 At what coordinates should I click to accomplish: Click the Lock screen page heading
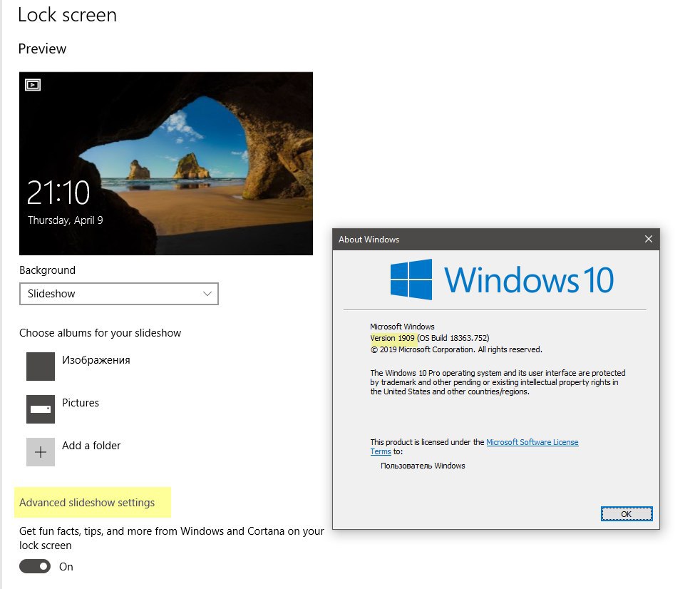(x=68, y=15)
